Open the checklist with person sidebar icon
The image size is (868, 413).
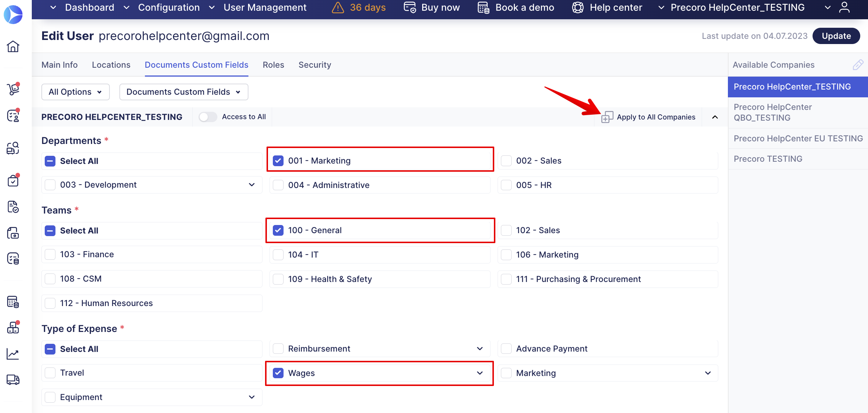tap(13, 115)
